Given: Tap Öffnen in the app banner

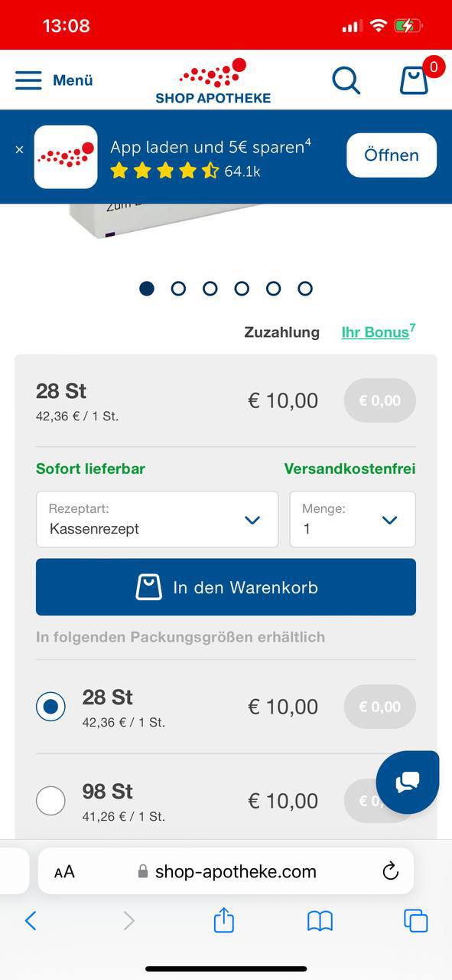Looking at the screenshot, I should [392, 155].
